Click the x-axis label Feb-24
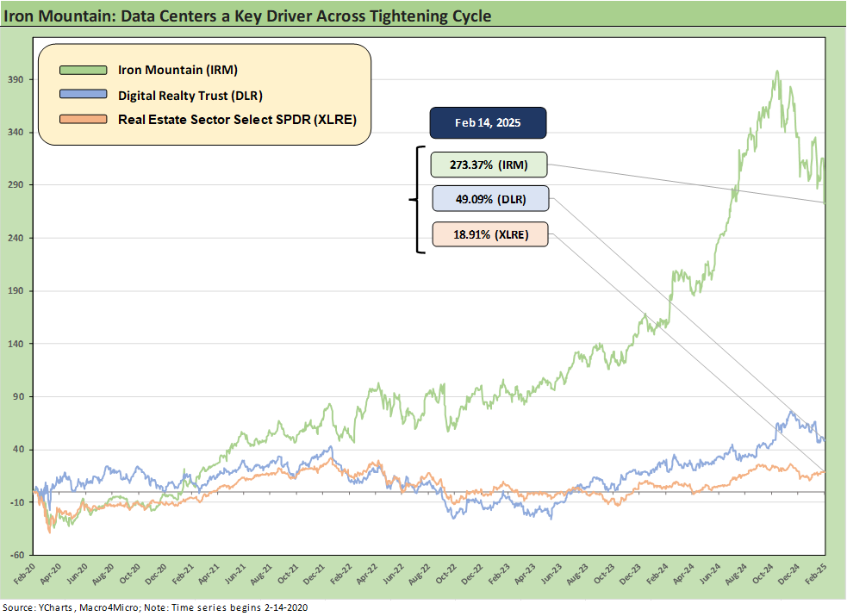The image size is (847, 616). 657,574
